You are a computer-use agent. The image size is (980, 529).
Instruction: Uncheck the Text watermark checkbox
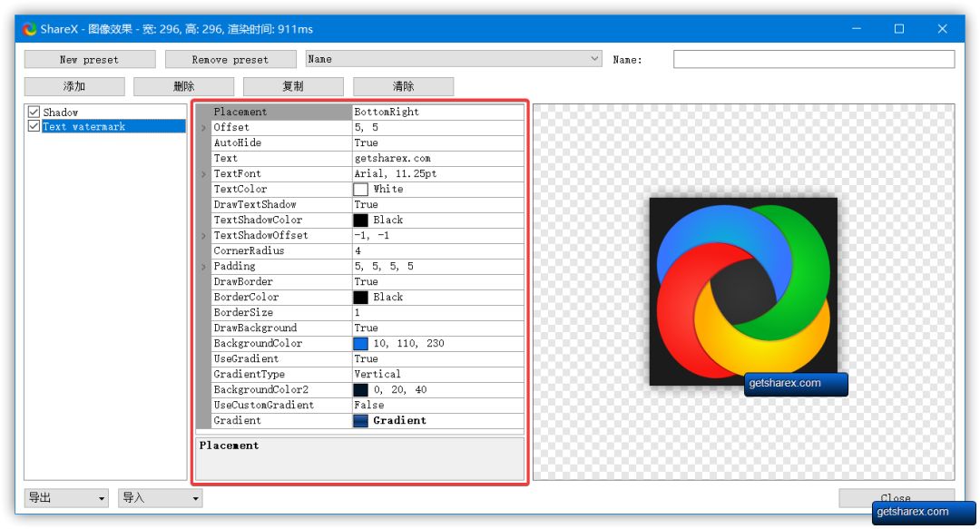point(34,126)
